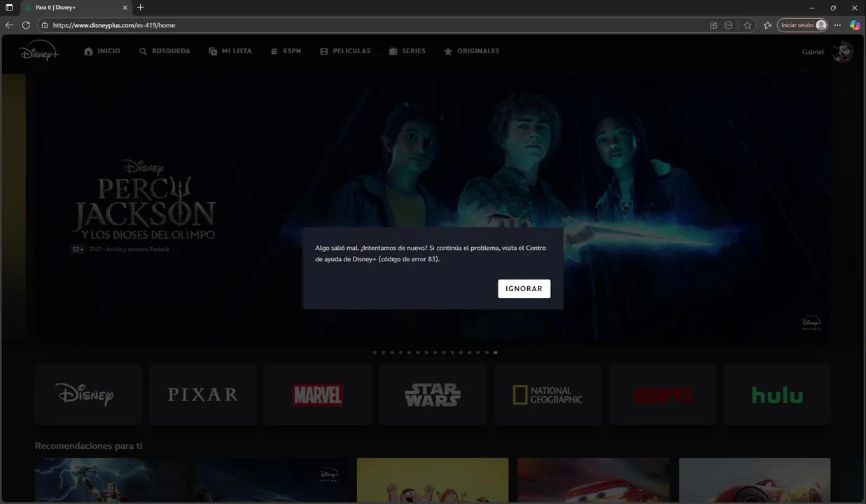Screen dimensions: 866x504
Task: Select the Disney brand tile
Action: pyautogui.click(x=88, y=395)
